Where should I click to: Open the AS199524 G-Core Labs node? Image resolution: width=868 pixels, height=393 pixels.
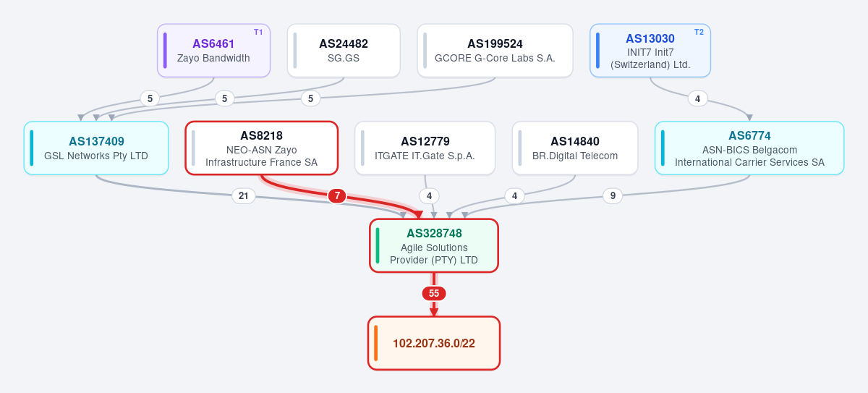[495, 51]
